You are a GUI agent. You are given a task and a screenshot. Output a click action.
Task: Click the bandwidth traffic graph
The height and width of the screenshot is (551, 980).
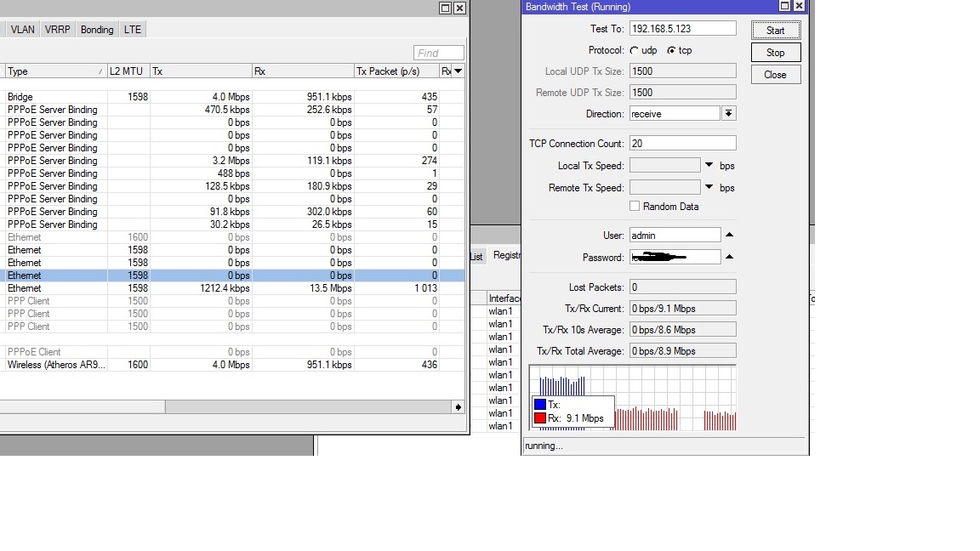tap(633, 398)
